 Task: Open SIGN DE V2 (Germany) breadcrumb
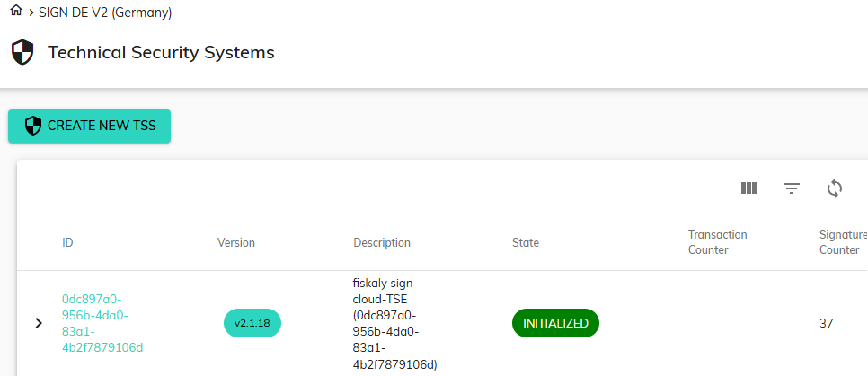coord(105,13)
